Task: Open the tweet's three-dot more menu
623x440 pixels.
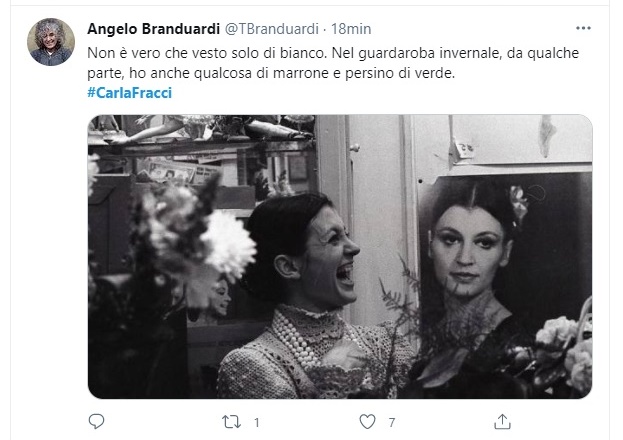Action: (583, 28)
